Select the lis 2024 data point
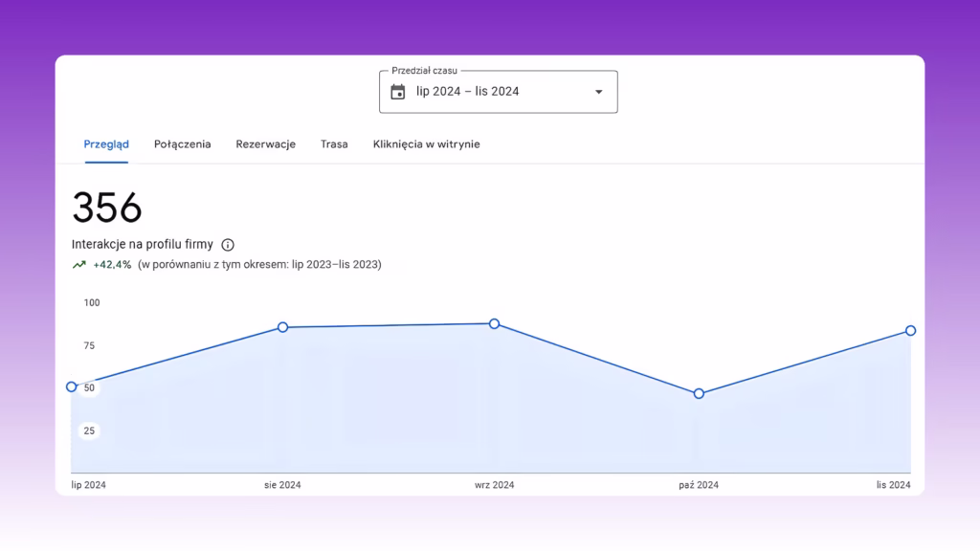 point(911,330)
